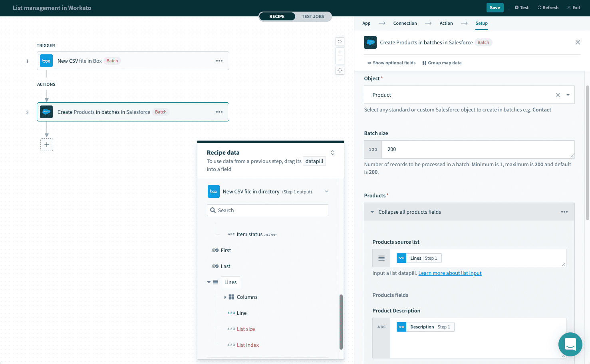The image size is (590, 364).
Task: Click the Save button
Action: coord(495,8)
